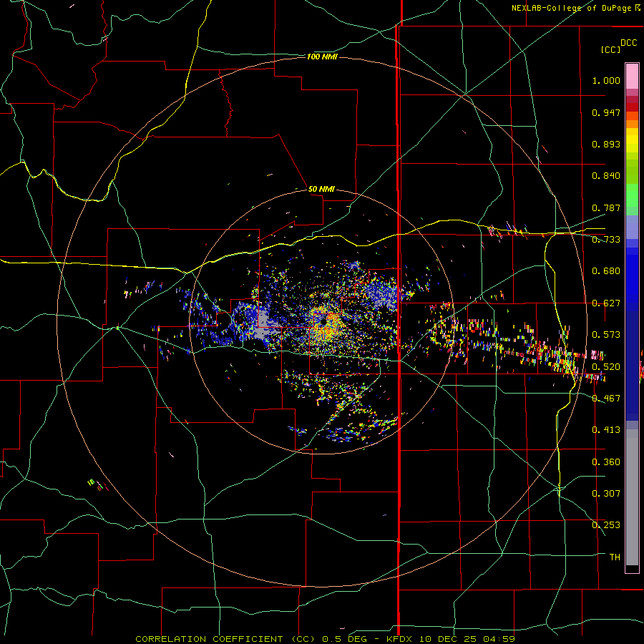Select the 0.467 legend value
Screen dimensions: 644x644
click(606, 398)
